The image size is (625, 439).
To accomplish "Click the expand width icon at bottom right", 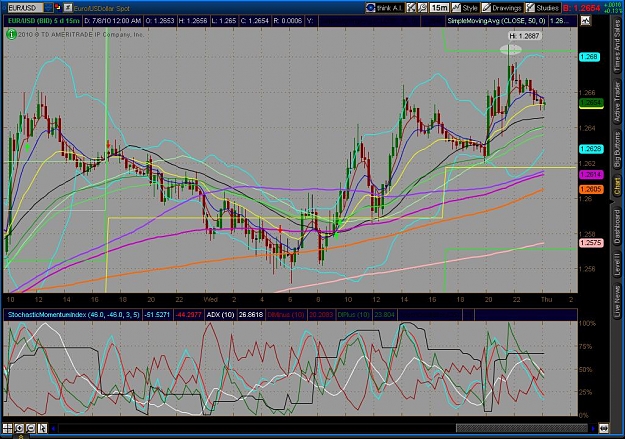I will 603,429.
